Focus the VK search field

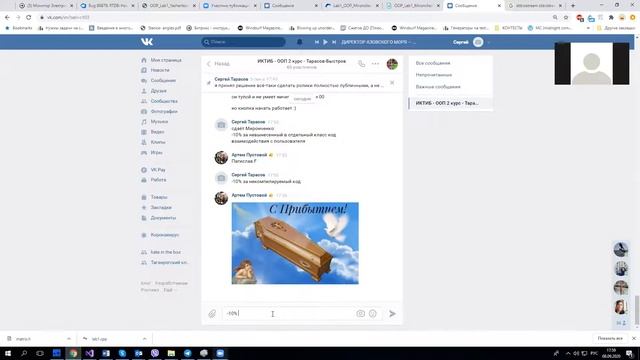coord(243,42)
